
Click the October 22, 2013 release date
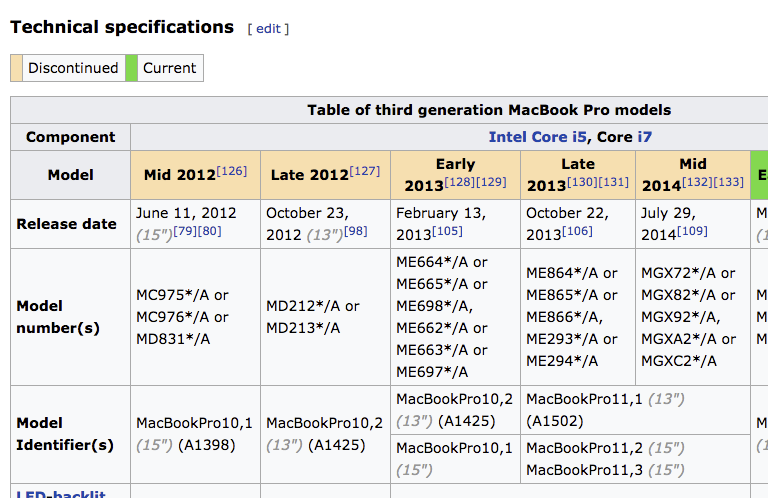pos(567,224)
